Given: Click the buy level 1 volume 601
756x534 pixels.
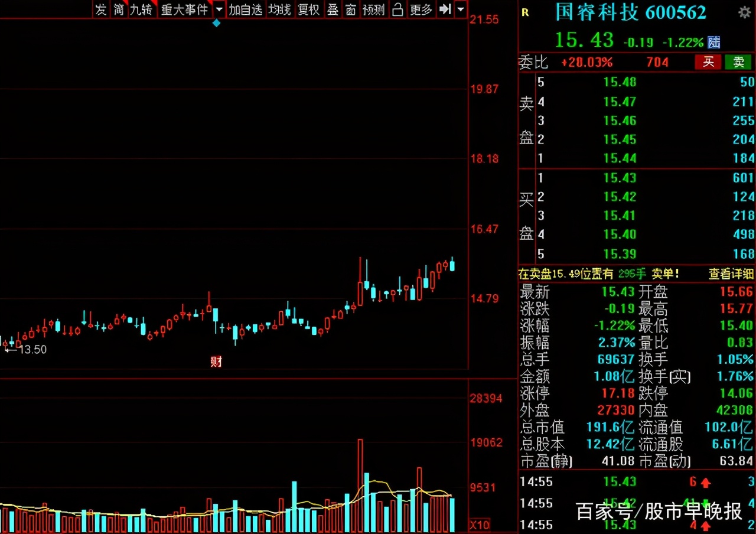Looking at the screenshot, I should [x=743, y=178].
